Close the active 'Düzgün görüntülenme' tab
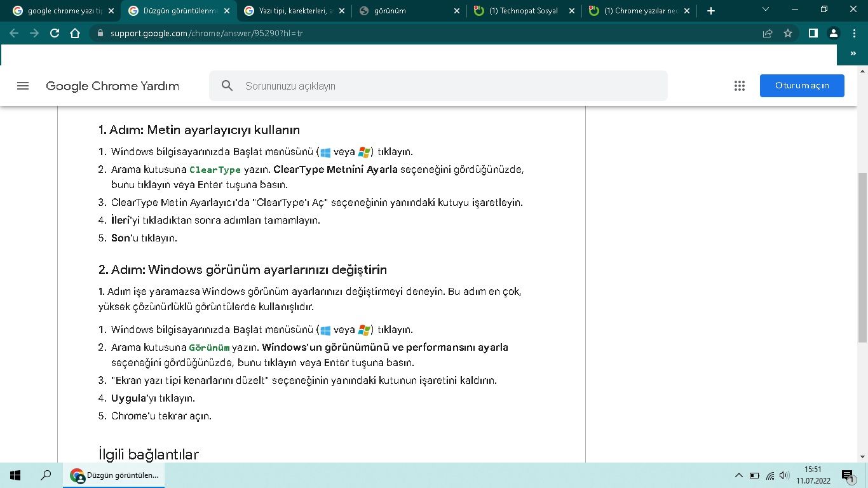 pos(226,11)
